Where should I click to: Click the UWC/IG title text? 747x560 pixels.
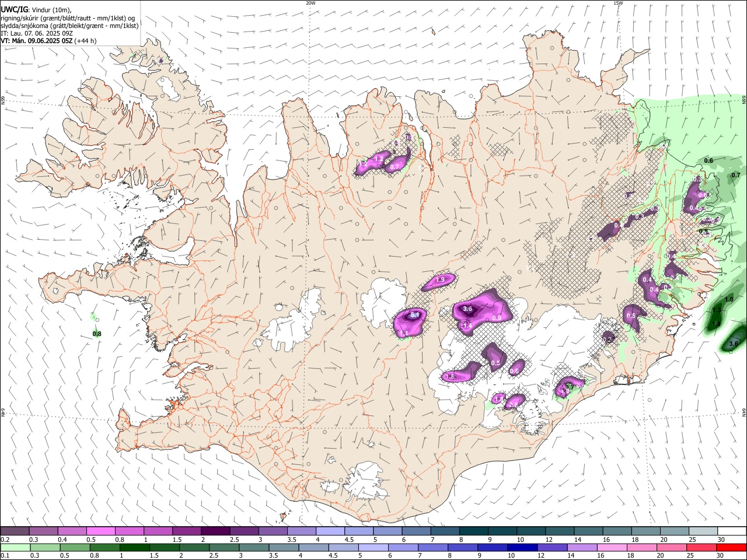click(13, 10)
